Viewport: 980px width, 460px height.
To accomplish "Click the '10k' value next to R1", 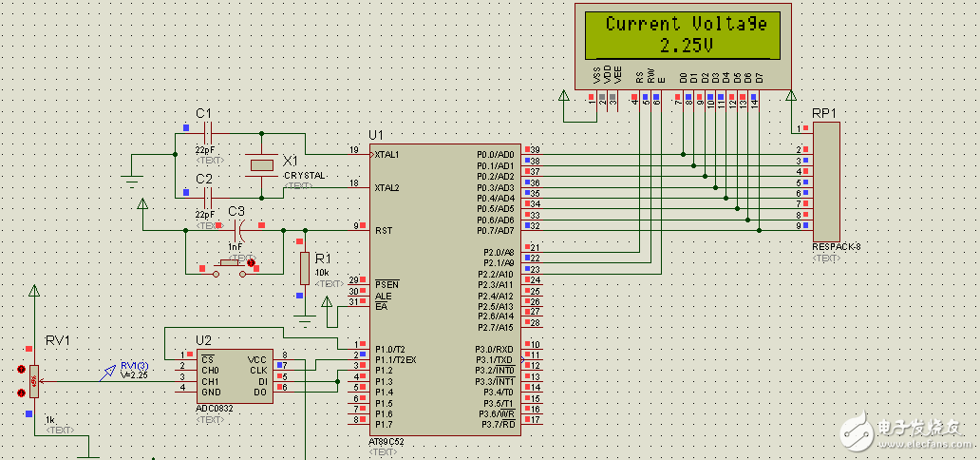I will click(x=322, y=274).
